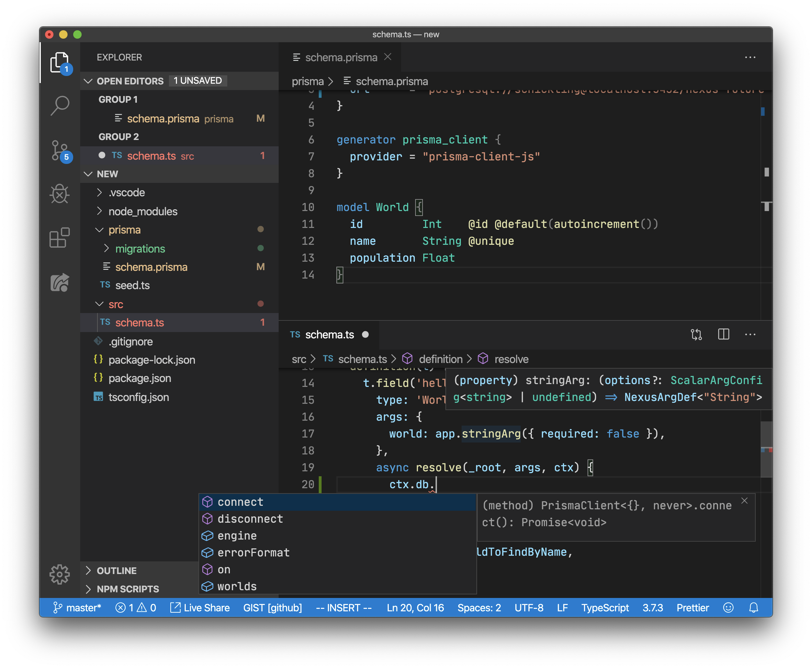The image size is (812, 669).
Task: Close the method documentation popup
Action: tap(744, 501)
